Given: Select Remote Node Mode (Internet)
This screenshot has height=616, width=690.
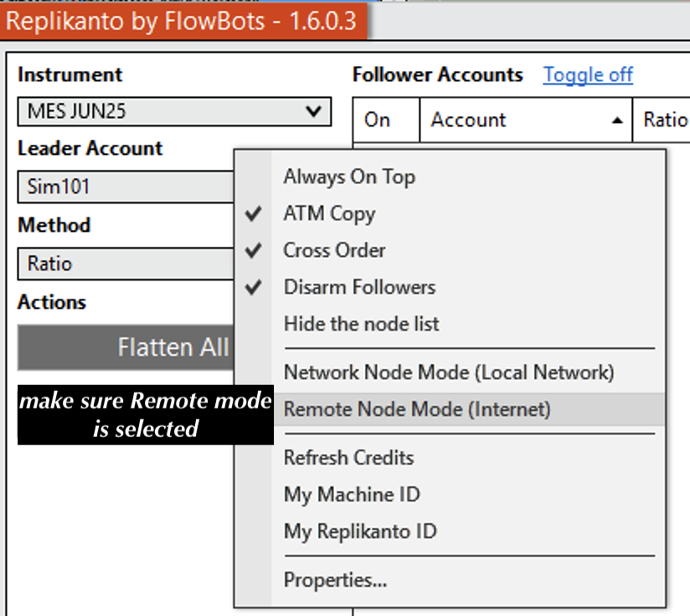Looking at the screenshot, I should pyautogui.click(x=469, y=409).
